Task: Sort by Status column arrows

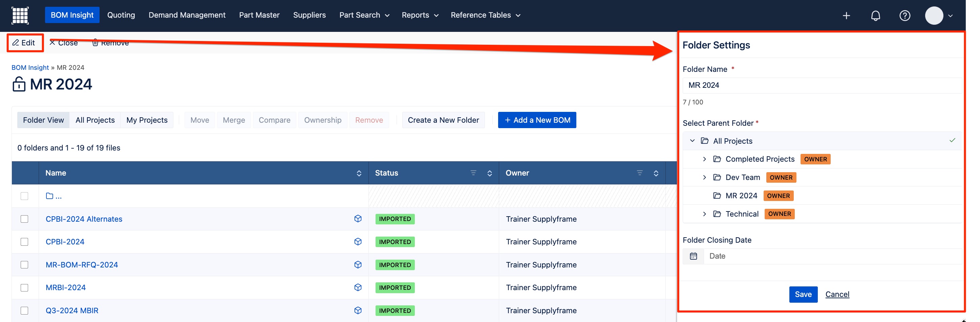Action: pos(489,173)
